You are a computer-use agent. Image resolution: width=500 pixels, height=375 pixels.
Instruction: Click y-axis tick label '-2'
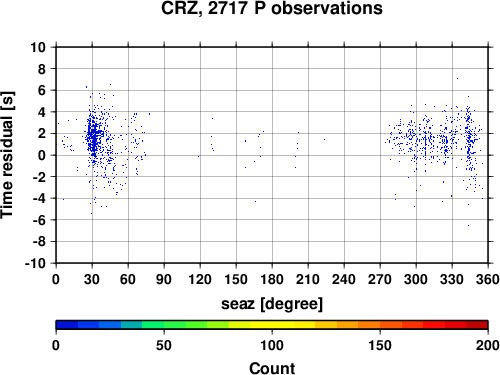[x=39, y=177]
